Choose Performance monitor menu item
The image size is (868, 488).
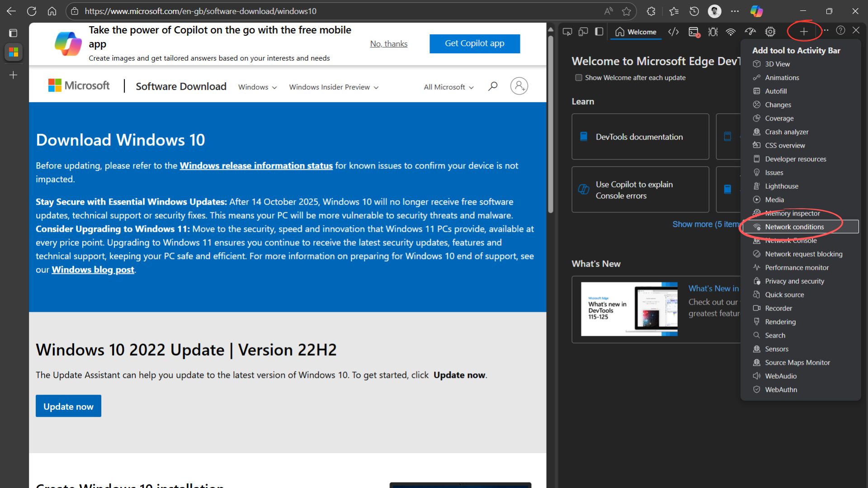pos(801,267)
